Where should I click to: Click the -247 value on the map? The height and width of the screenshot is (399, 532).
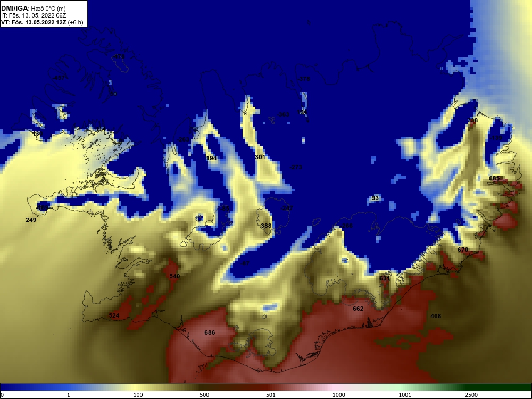coord(287,208)
